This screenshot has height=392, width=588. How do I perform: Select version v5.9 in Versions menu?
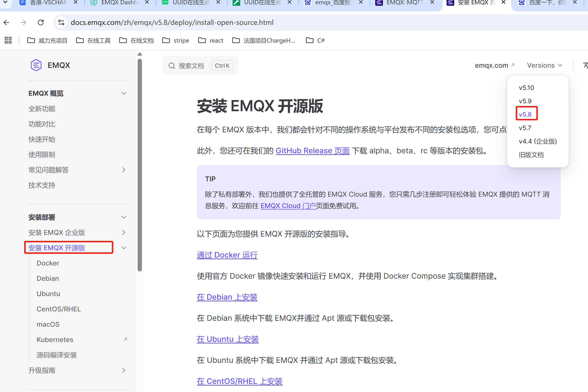pos(525,101)
